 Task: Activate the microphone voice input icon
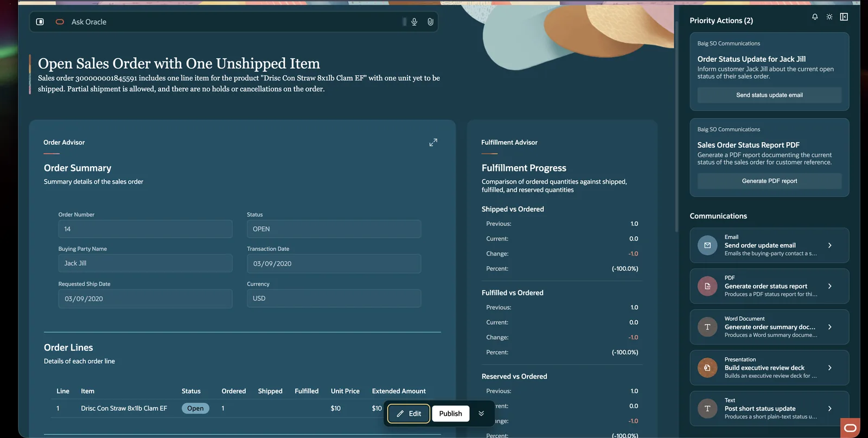tap(414, 22)
